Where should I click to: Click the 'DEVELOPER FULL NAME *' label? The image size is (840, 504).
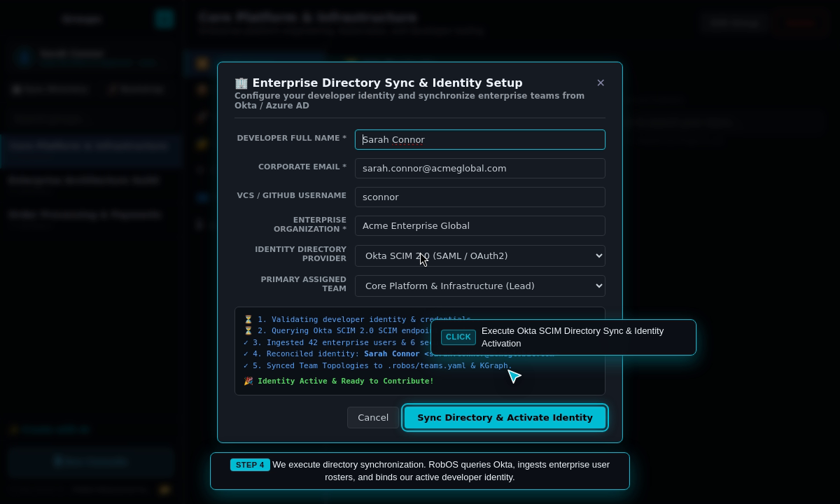coord(292,138)
